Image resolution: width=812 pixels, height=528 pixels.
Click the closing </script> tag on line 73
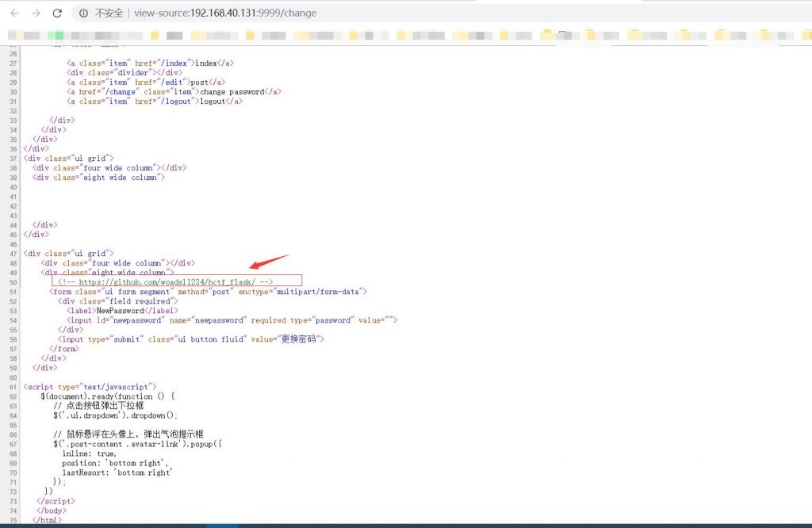click(x=56, y=501)
